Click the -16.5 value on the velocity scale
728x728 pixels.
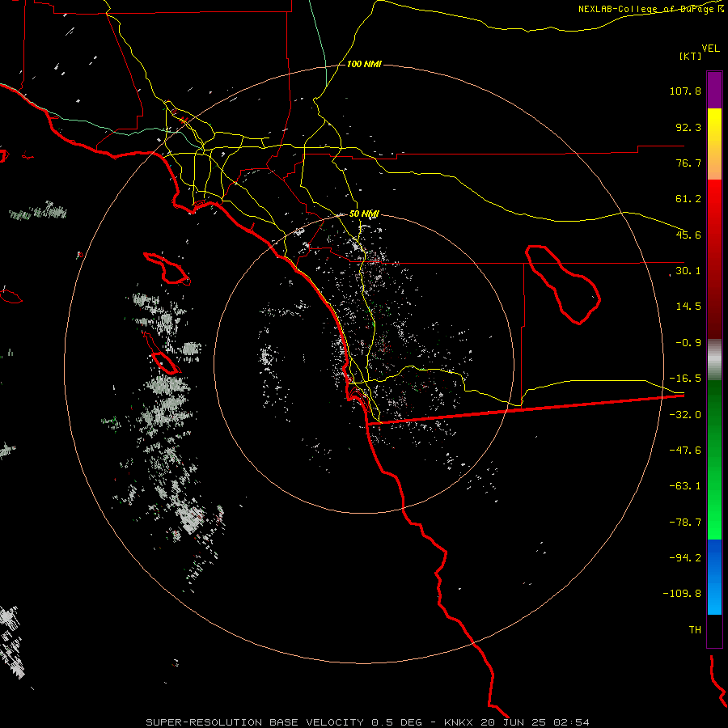[x=685, y=379]
